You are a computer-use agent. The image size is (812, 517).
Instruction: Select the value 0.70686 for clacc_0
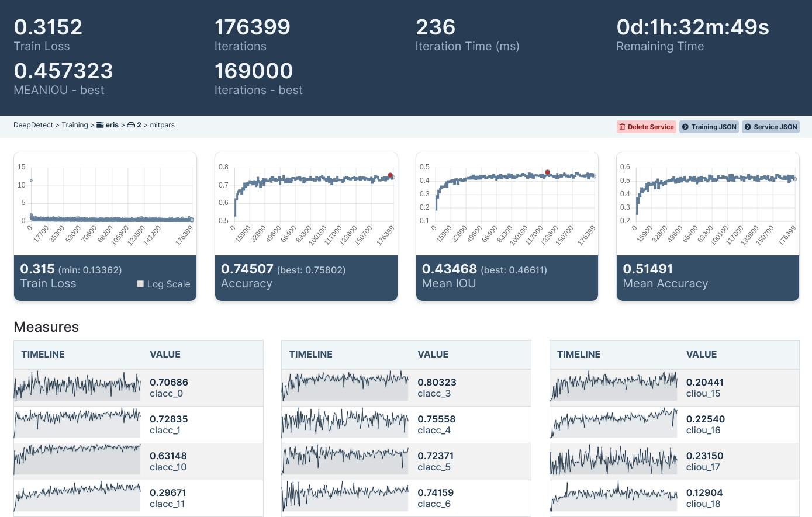point(169,382)
